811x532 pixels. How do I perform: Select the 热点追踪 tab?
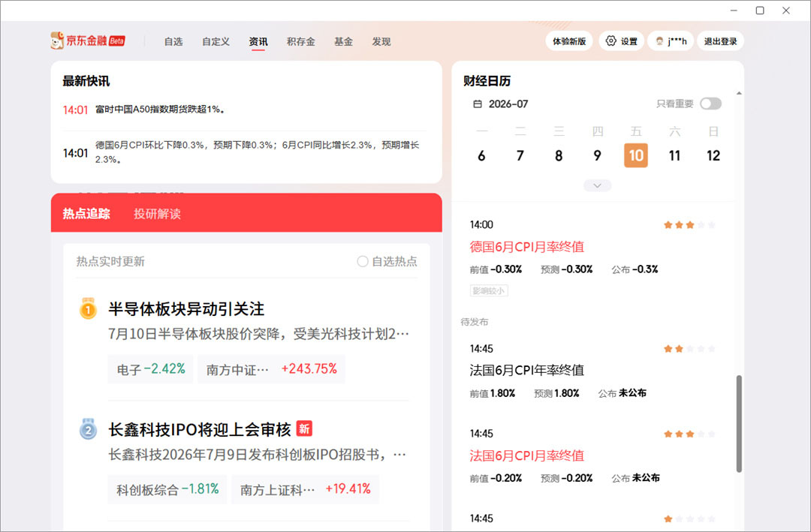click(x=86, y=214)
